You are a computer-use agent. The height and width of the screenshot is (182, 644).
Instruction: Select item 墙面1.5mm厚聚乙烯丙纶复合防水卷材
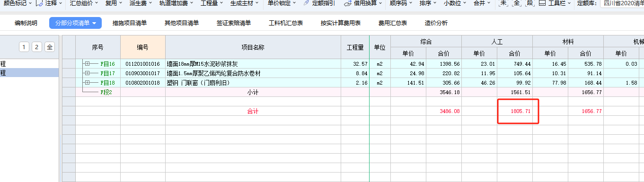(x=253, y=73)
